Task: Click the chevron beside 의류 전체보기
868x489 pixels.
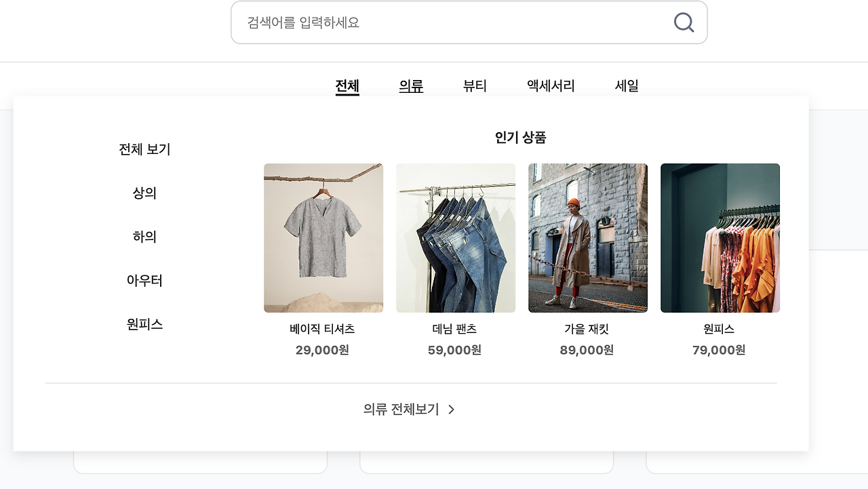Action: click(452, 410)
